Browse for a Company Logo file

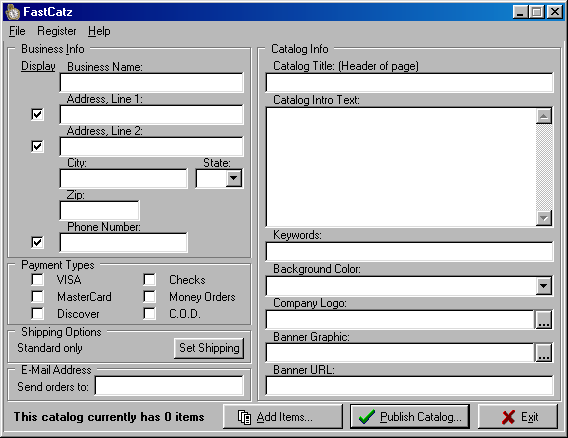(x=543, y=320)
